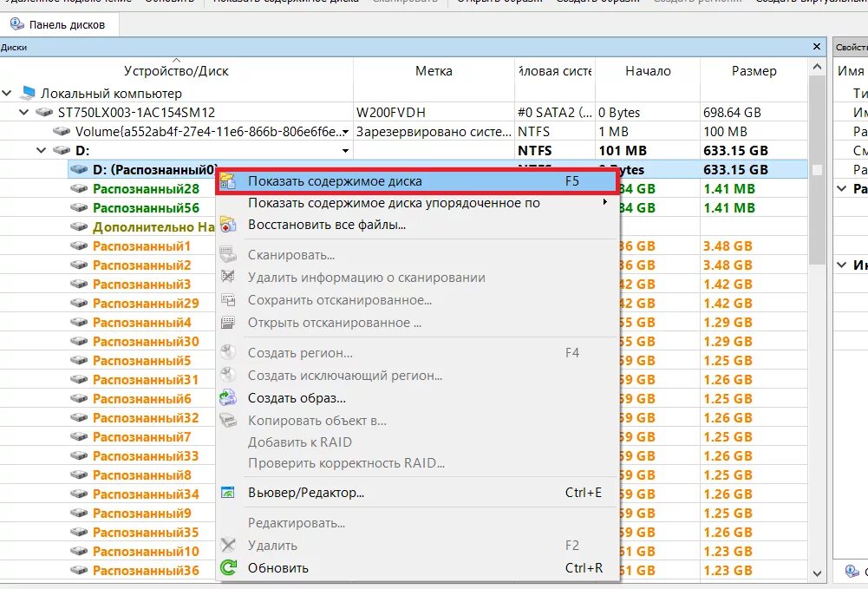Click the recover all files icon
The width and height of the screenshot is (868, 589).
[228, 225]
